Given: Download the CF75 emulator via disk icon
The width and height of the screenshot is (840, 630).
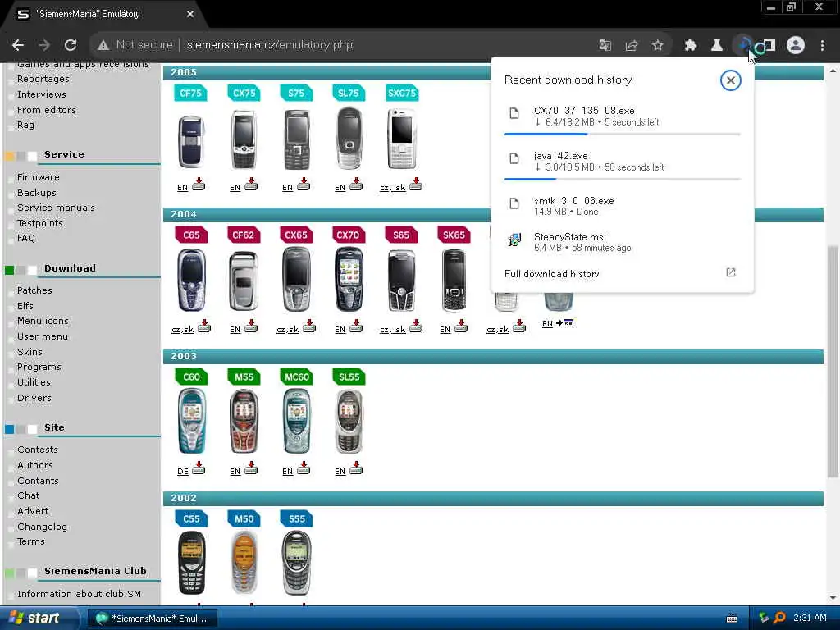Looking at the screenshot, I should [199, 185].
